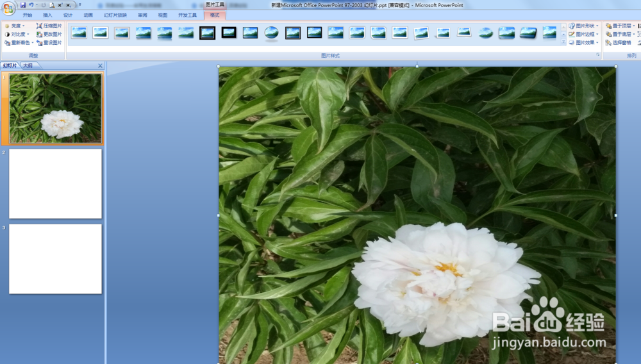Click 重设图片 reset picture

[x=49, y=42]
